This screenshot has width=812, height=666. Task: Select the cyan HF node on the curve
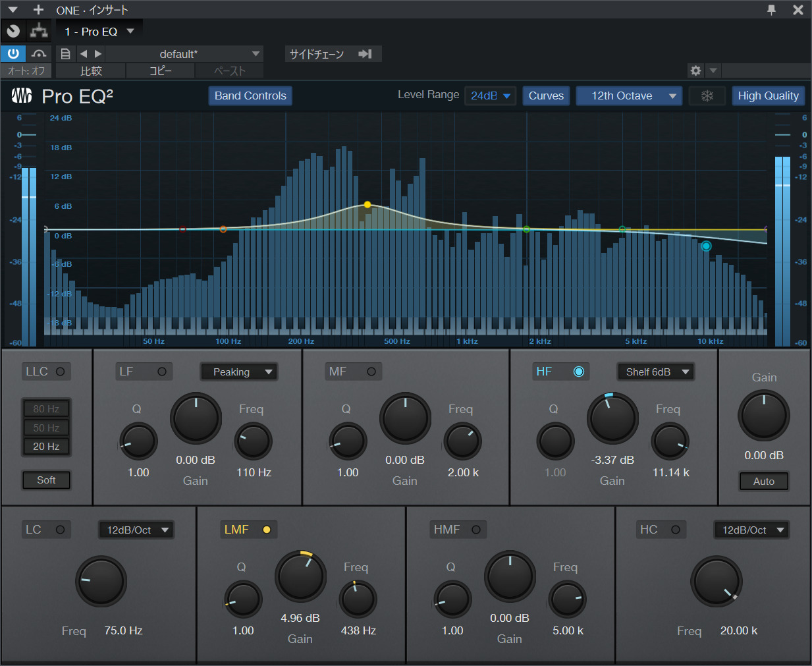click(x=706, y=246)
